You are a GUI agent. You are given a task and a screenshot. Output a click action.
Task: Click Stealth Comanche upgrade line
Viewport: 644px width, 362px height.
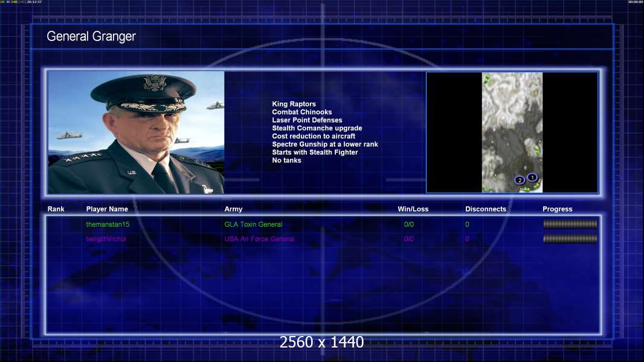pyautogui.click(x=317, y=128)
